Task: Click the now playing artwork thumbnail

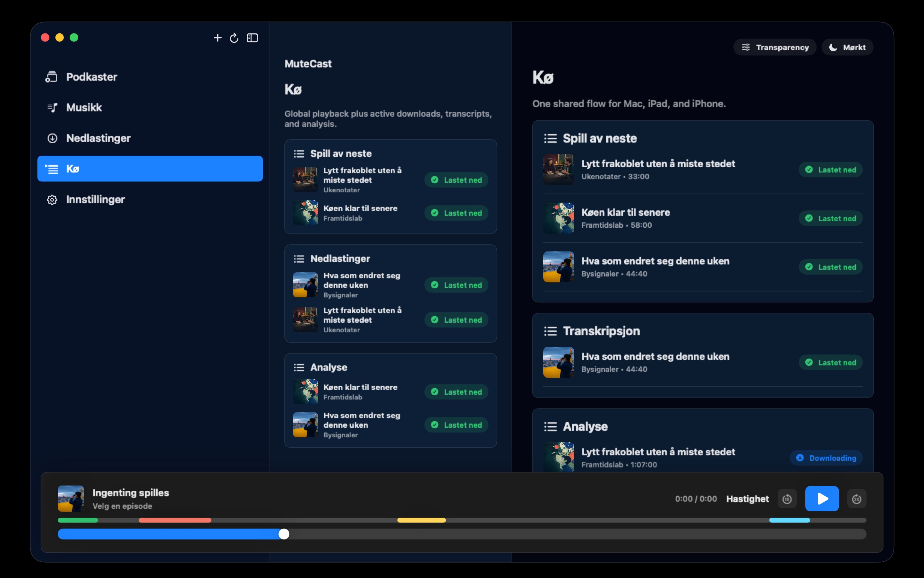Action: click(71, 498)
